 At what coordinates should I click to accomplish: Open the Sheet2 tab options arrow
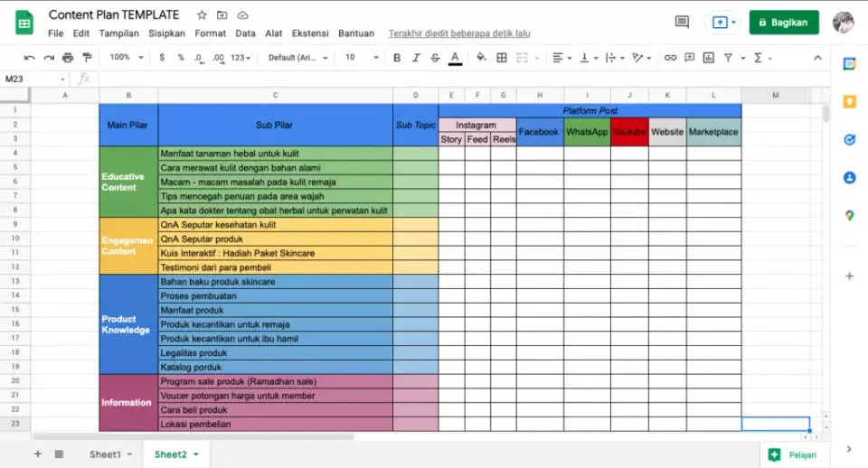[x=196, y=454]
